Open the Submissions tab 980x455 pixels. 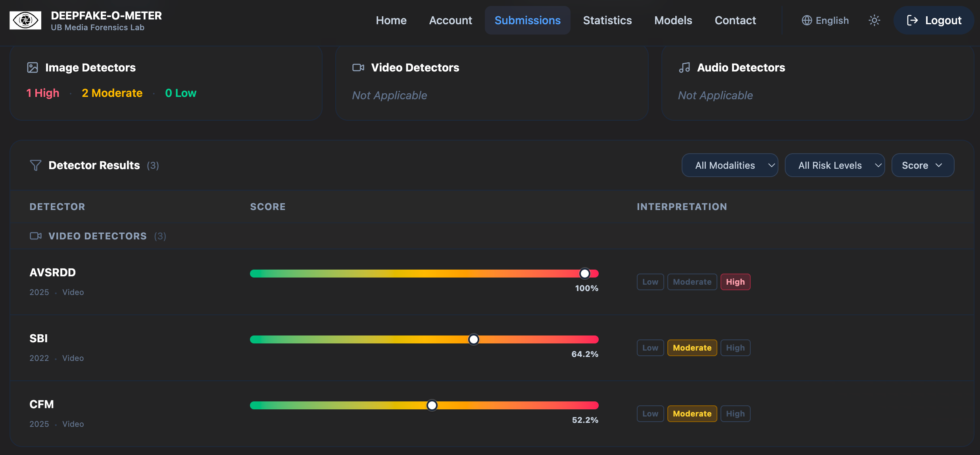tap(527, 20)
